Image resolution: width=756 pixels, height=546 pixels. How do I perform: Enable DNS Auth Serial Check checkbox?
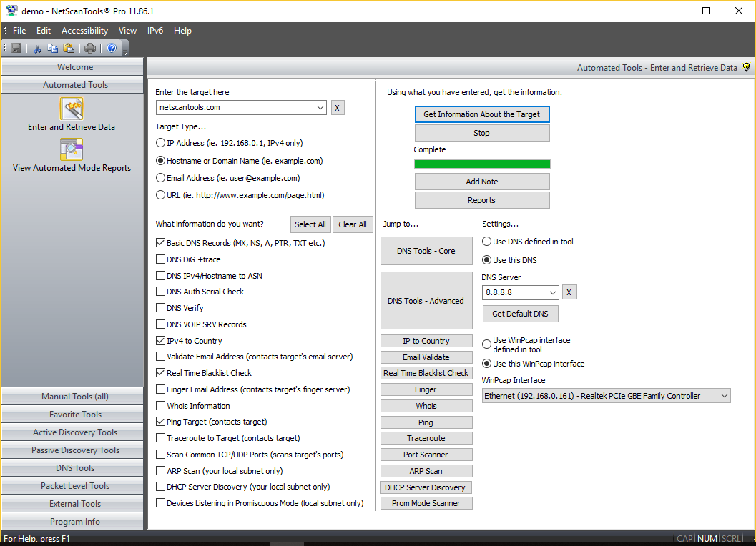(160, 292)
